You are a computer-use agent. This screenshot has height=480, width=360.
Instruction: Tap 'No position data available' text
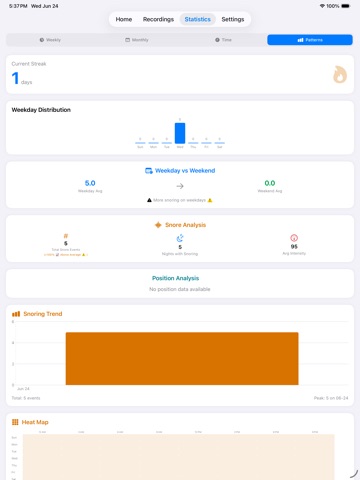[180, 289]
